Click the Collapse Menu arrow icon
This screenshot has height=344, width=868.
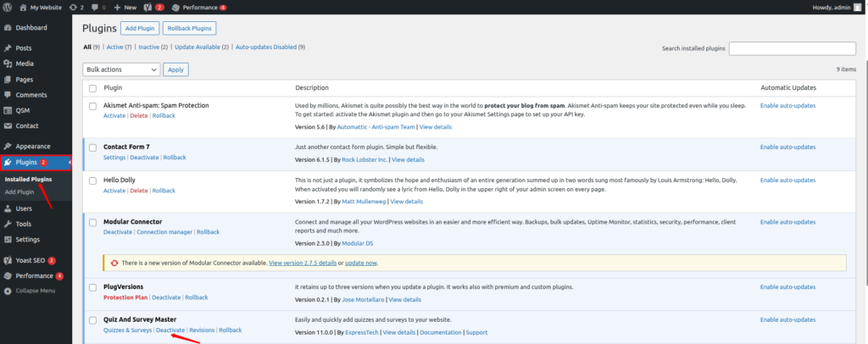tap(8, 291)
